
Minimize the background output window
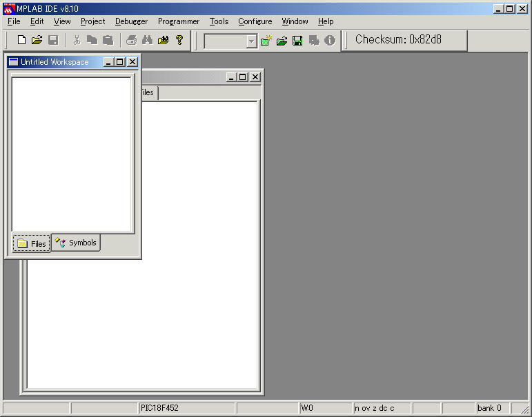[231, 77]
